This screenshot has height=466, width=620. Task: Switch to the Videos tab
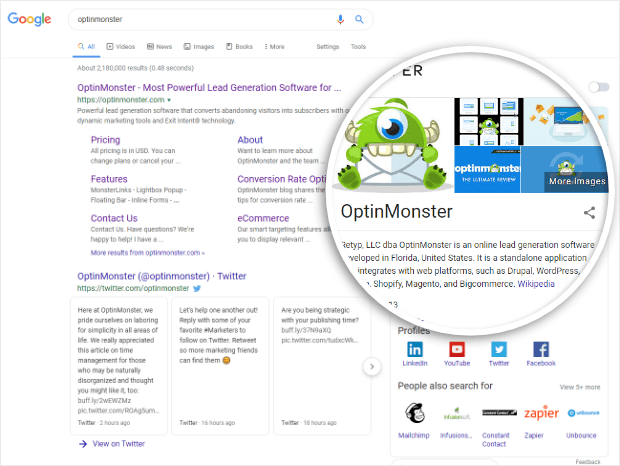(x=121, y=47)
